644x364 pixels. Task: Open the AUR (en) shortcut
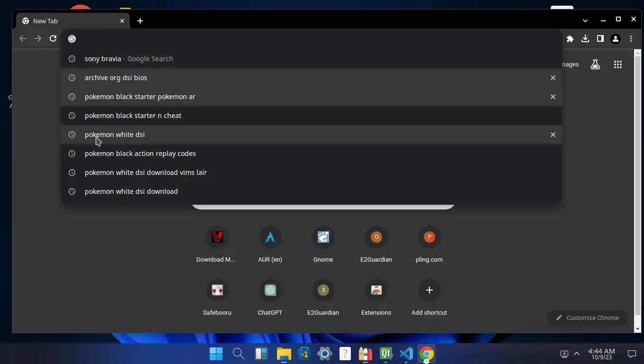click(270, 244)
